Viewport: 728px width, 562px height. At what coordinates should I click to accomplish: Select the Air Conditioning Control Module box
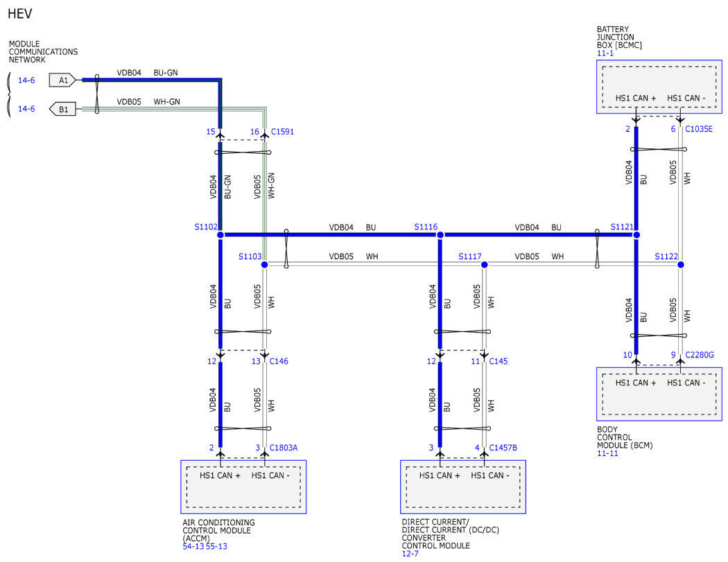click(x=243, y=486)
